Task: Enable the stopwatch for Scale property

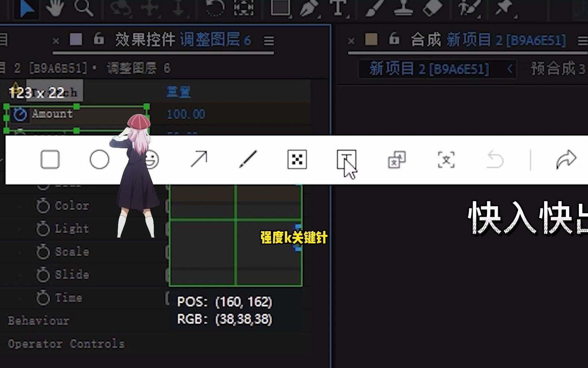Action: [43, 252]
